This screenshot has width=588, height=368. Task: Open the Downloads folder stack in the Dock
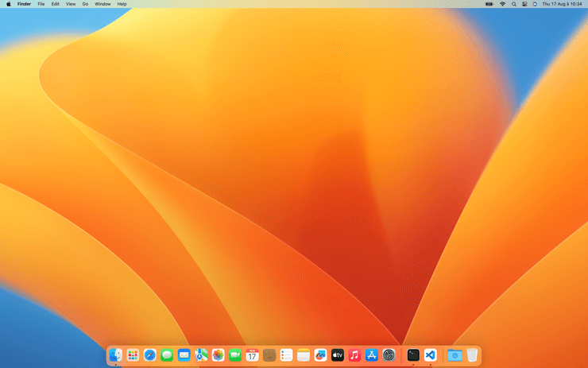(455, 354)
